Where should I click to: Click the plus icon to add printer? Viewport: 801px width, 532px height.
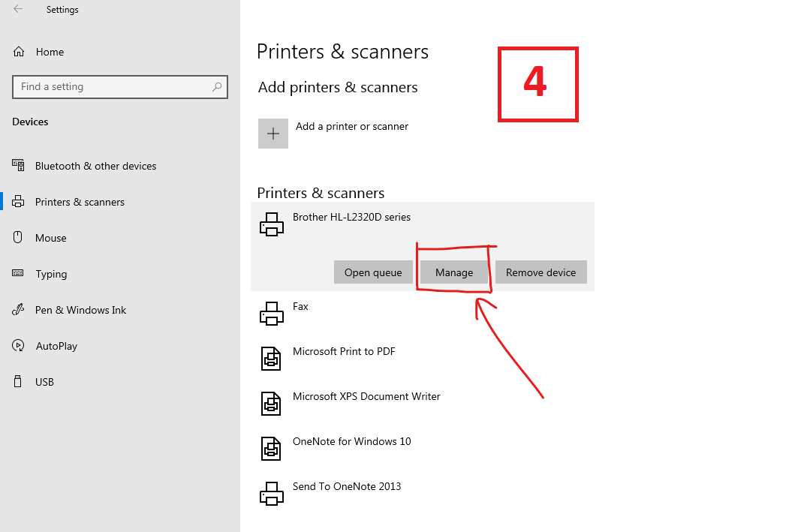click(273, 134)
